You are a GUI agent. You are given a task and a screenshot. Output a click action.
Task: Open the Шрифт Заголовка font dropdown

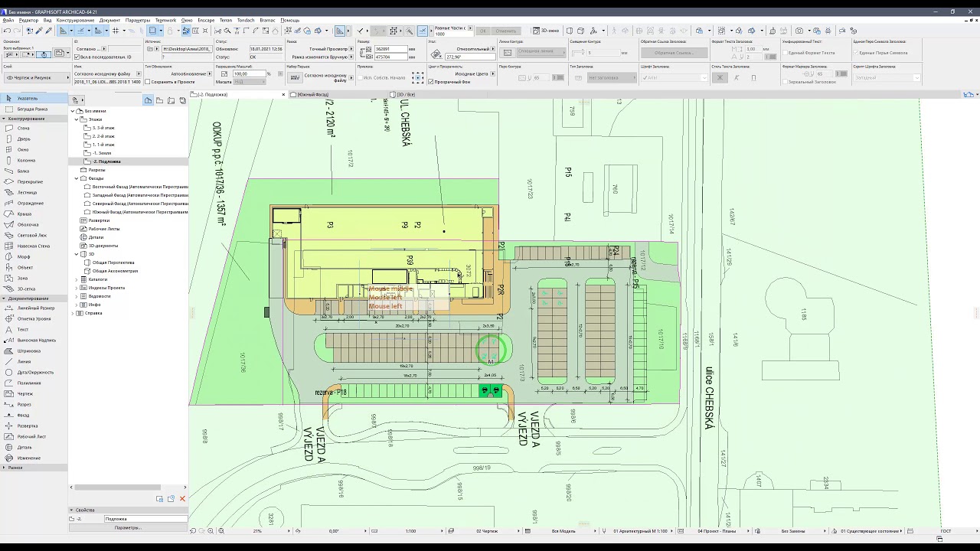(x=674, y=77)
